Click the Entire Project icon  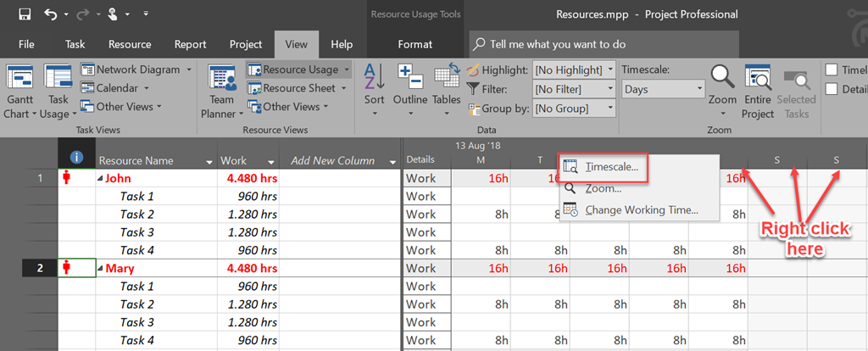pos(758,79)
